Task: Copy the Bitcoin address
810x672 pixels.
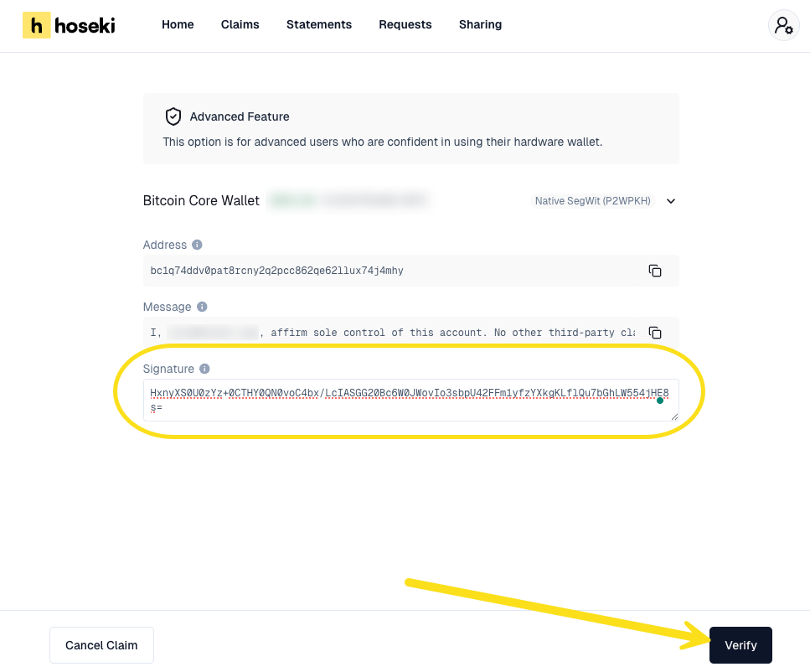Action: 655,271
